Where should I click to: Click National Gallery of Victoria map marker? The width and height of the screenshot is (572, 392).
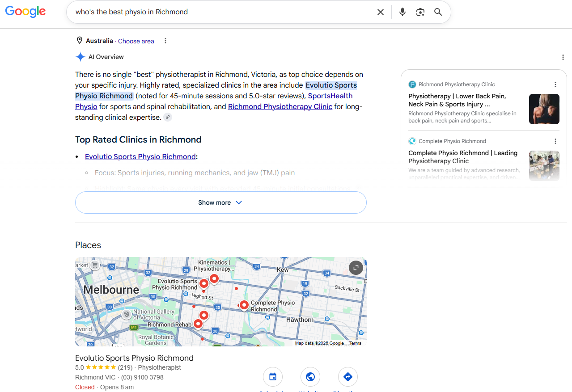[127, 314]
